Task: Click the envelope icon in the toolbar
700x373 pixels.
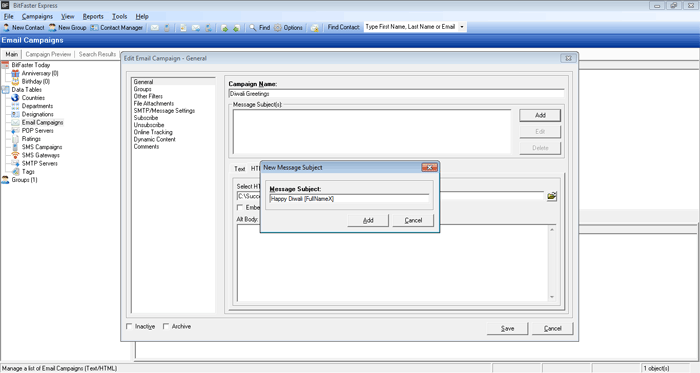Action: click(x=154, y=28)
